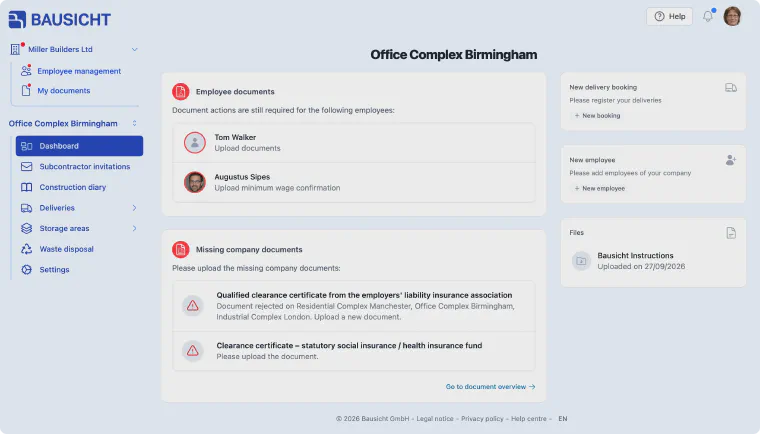760x434 pixels.
Task: Click the Bausicht logo
Action: (60, 19)
